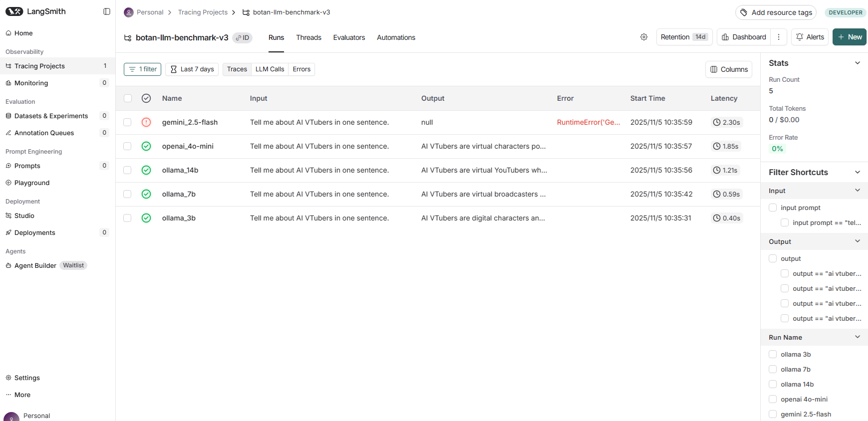The width and height of the screenshot is (868, 421).
Task: Check input prompt filter shortcut
Action: pos(773,208)
